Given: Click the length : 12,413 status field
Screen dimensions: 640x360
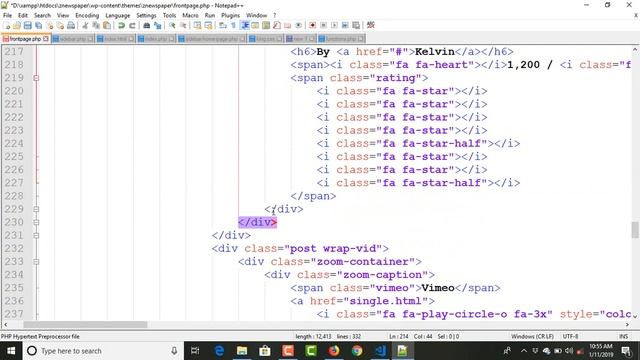Looking at the screenshot, I should [x=313, y=336].
